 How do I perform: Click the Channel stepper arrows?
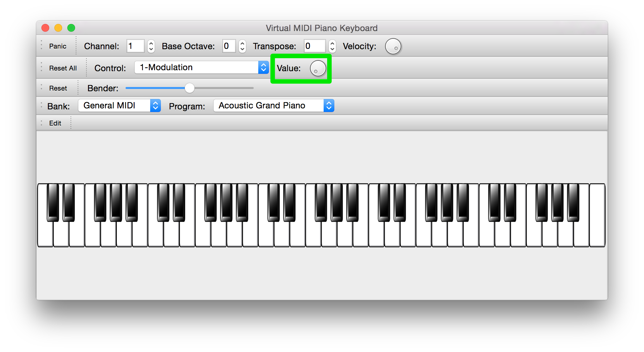click(151, 46)
